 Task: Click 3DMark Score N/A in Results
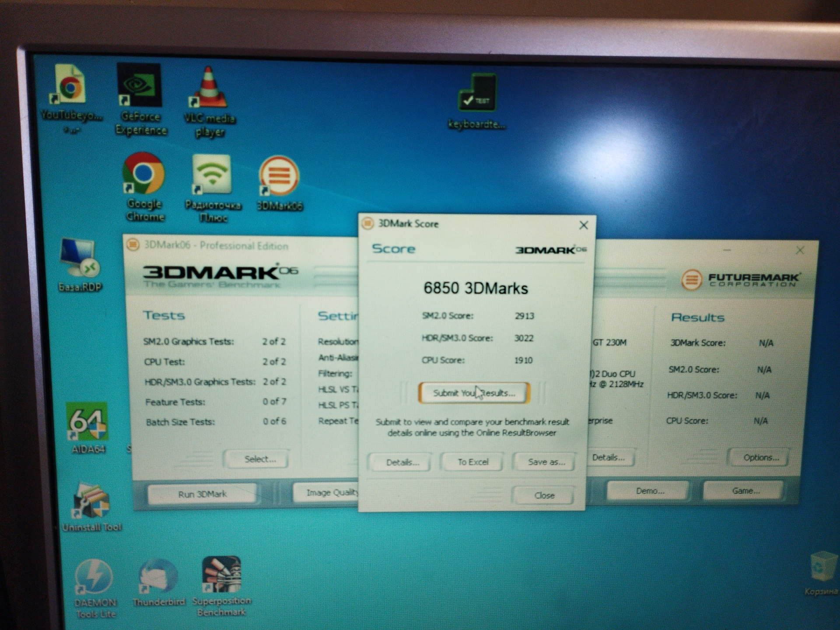pyautogui.click(x=766, y=343)
